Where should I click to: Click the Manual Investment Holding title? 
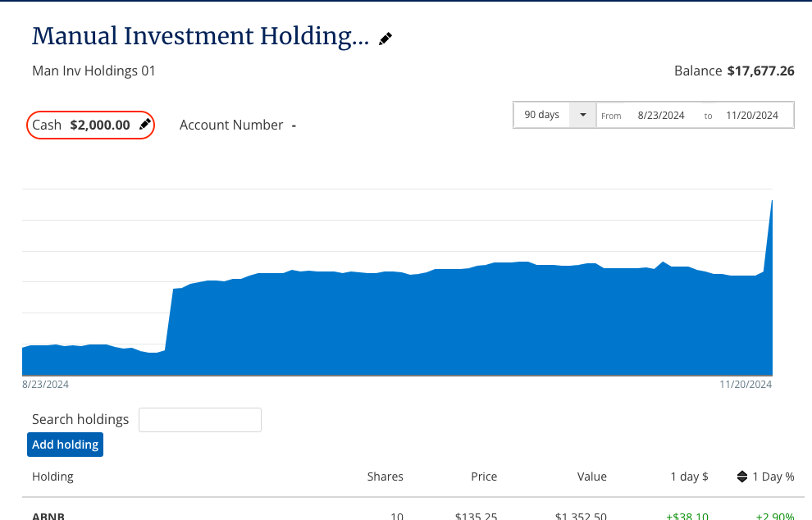[200, 36]
